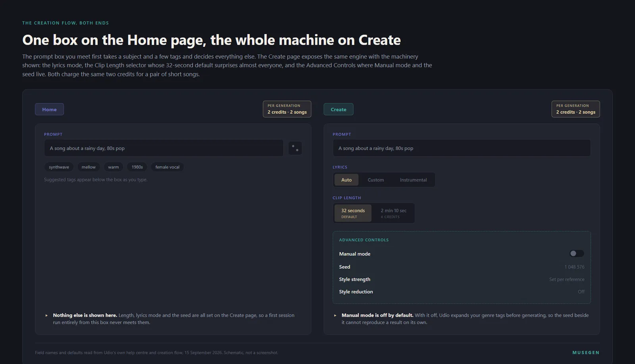Click the Style reduction 'Off' value
This screenshot has height=364, width=635.
pos(581,291)
